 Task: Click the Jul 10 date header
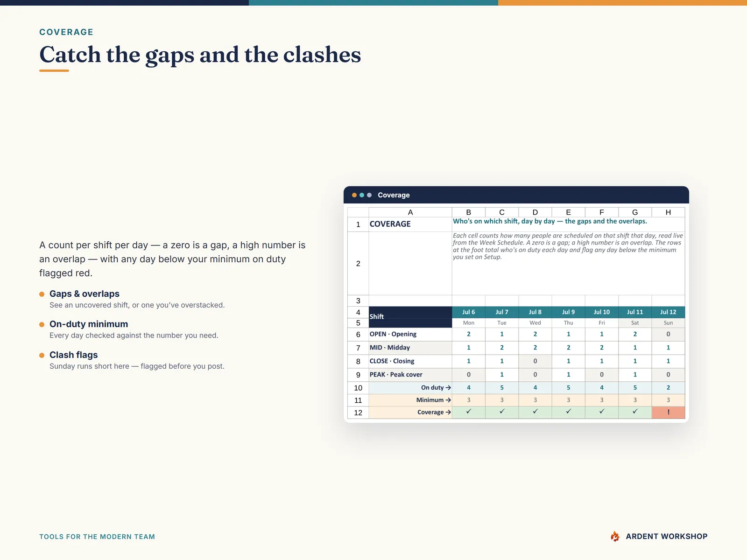[602, 312]
